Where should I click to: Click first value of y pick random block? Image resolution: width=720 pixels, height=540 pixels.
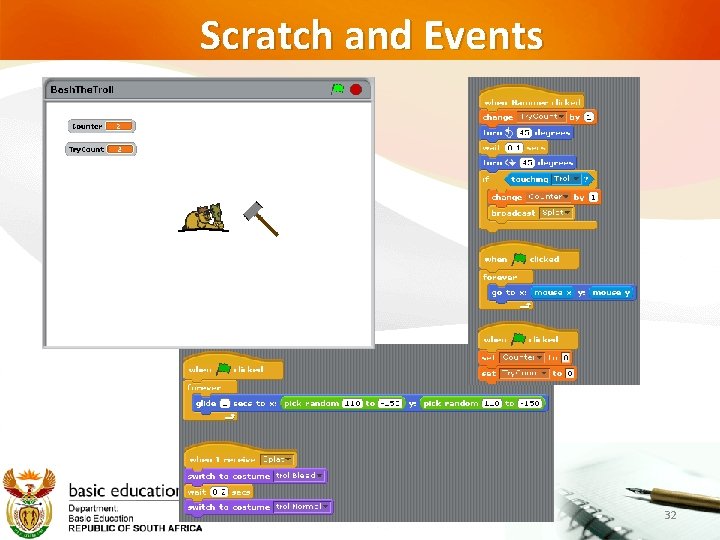[x=492, y=404]
